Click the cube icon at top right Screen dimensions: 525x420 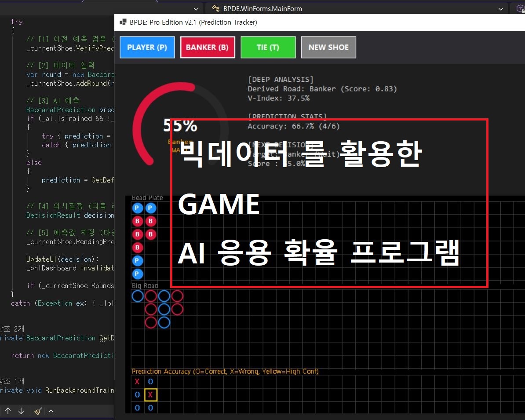pyautogui.click(x=519, y=9)
